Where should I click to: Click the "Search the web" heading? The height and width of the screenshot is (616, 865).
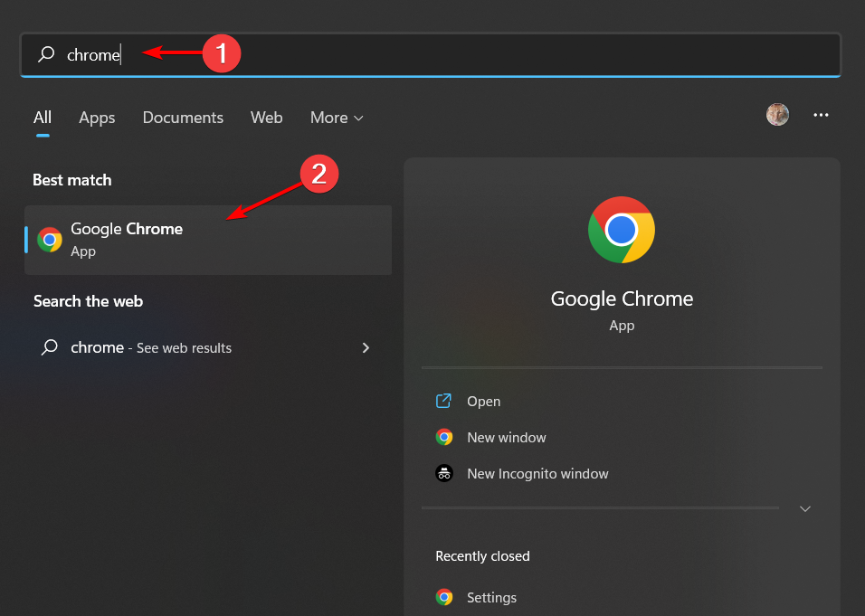pyautogui.click(x=89, y=301)
